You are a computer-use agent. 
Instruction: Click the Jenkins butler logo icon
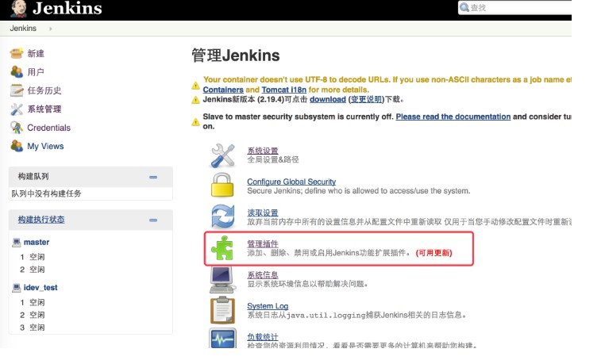click(18, 9)
